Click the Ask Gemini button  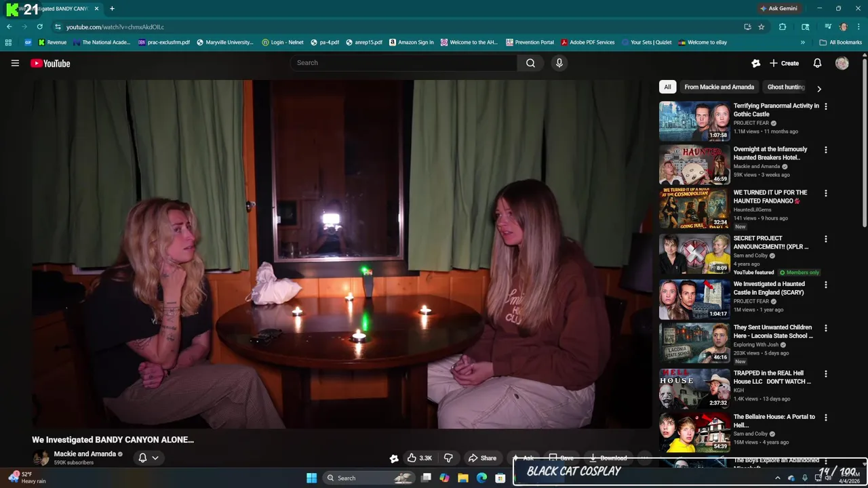[x=778, y=9]
